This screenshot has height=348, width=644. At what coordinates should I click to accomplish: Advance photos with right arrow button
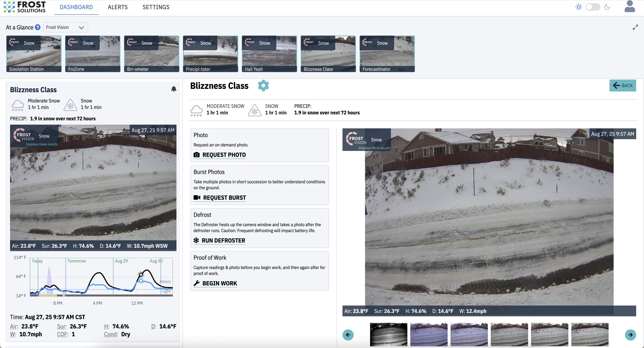tap(630, 335)
